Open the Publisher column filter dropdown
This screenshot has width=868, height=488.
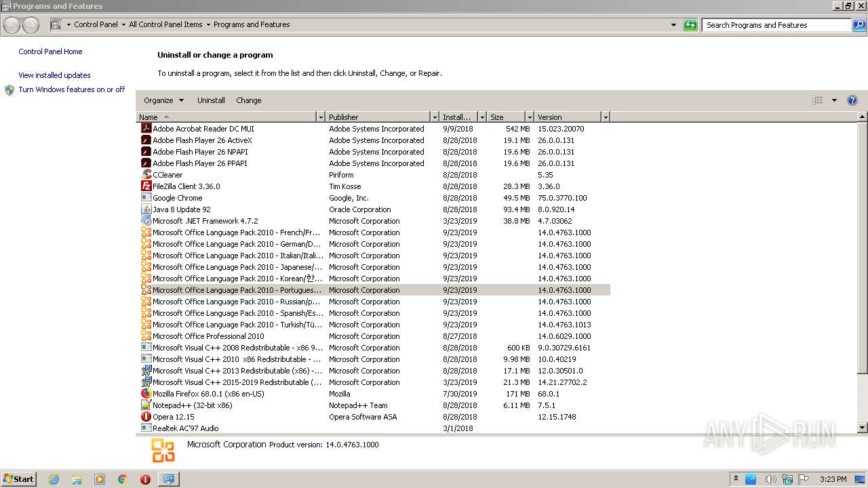point(435,117)
